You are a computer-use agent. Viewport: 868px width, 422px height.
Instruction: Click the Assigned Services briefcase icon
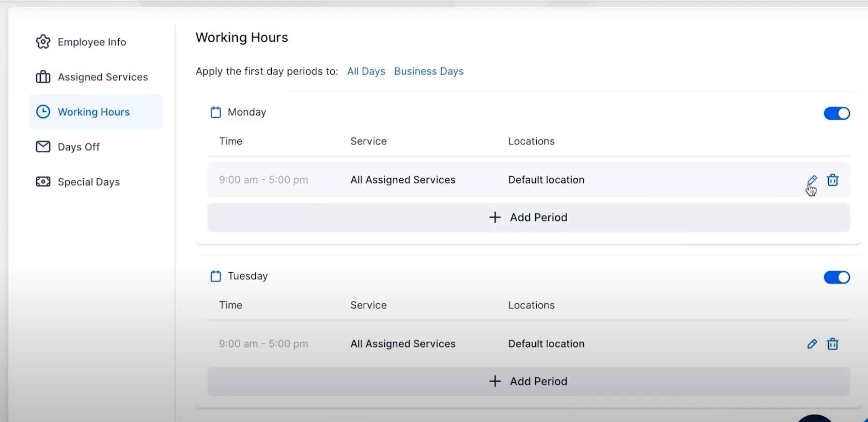pos(43,77)
